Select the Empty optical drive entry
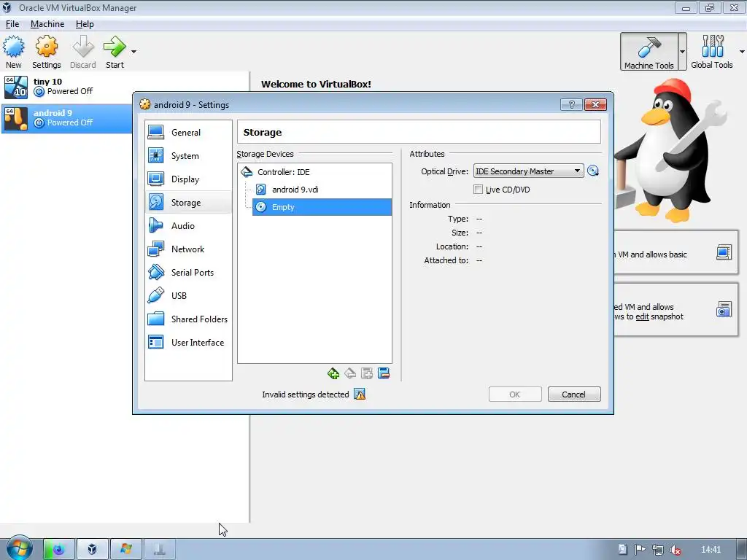This screenshot has height=560, width=747. (322, 207)
